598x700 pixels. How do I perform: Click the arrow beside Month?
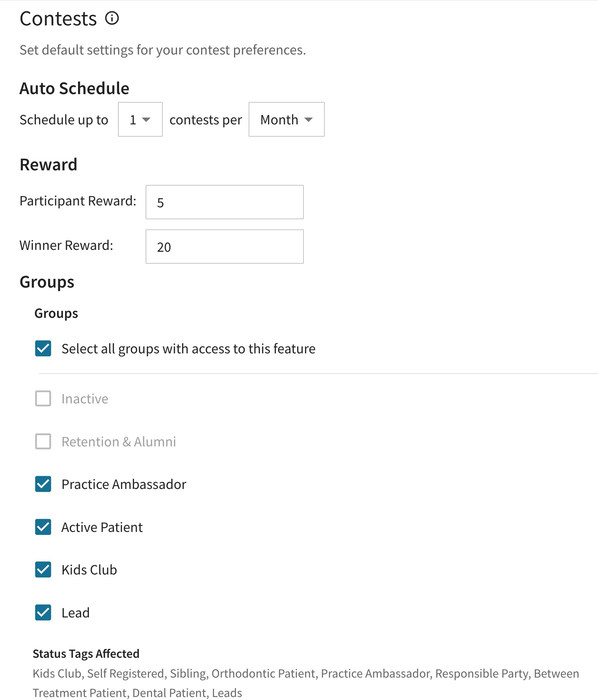[x=308, y=120]
